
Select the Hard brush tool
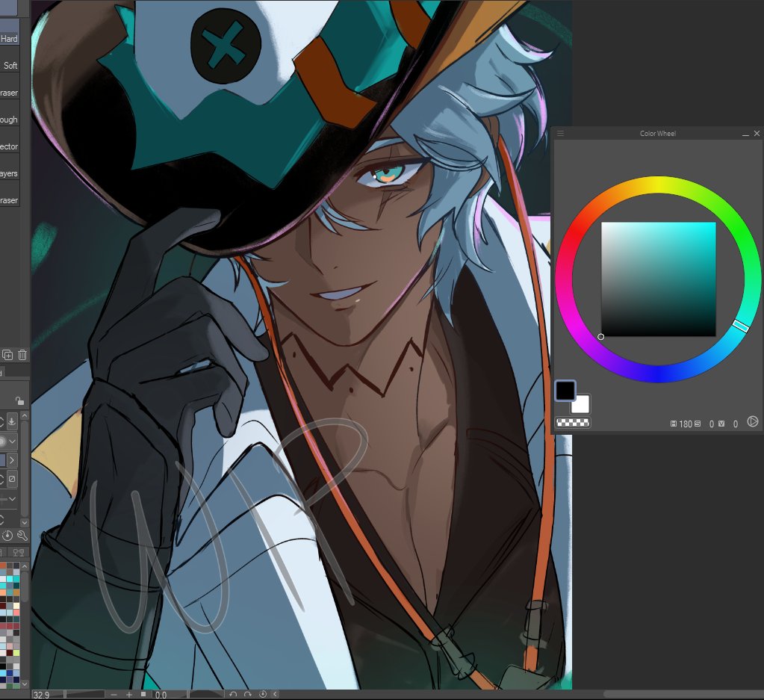pos(9,38)
